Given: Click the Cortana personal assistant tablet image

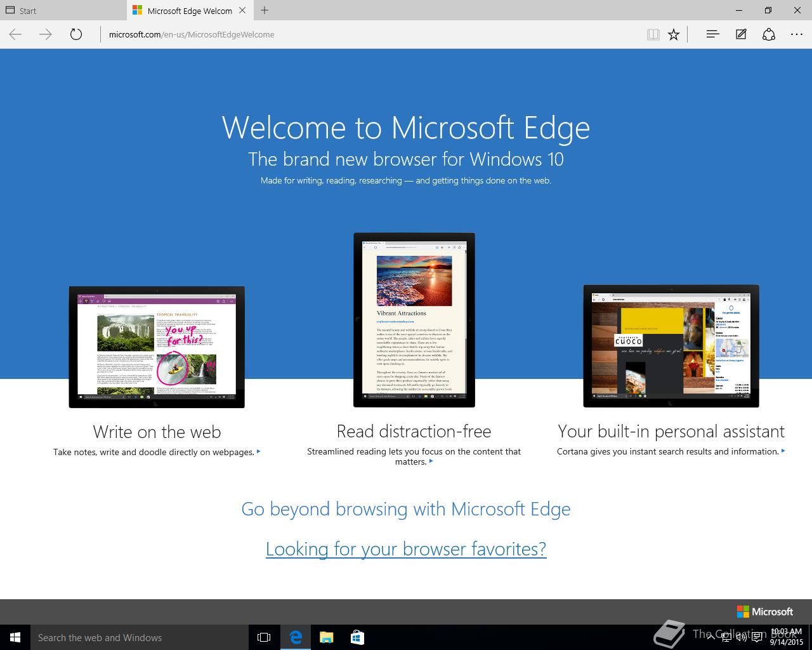Looking at the screenshot, I should pos(671,346).
